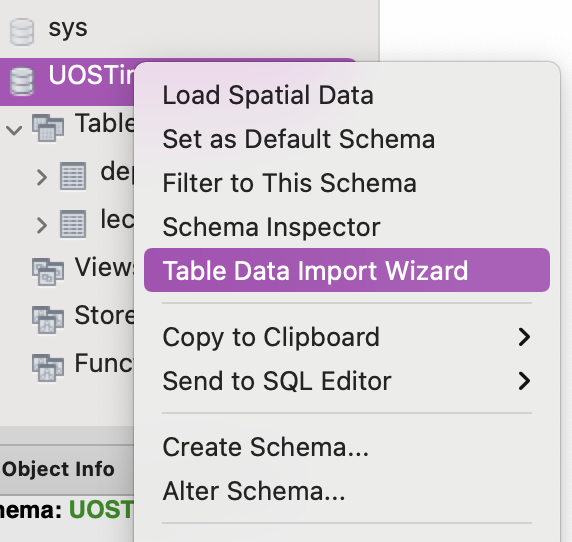Open Copy to Clipboard submenu arrow

pos(524,337)
